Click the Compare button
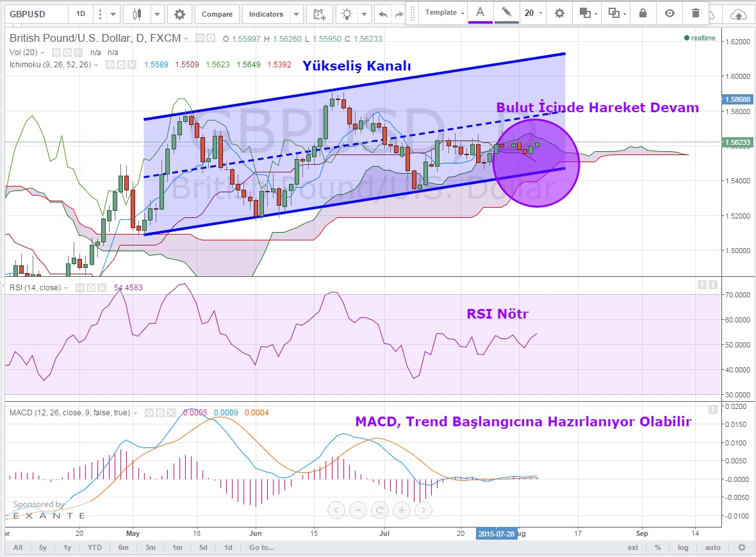 click(x=217, y=13)
